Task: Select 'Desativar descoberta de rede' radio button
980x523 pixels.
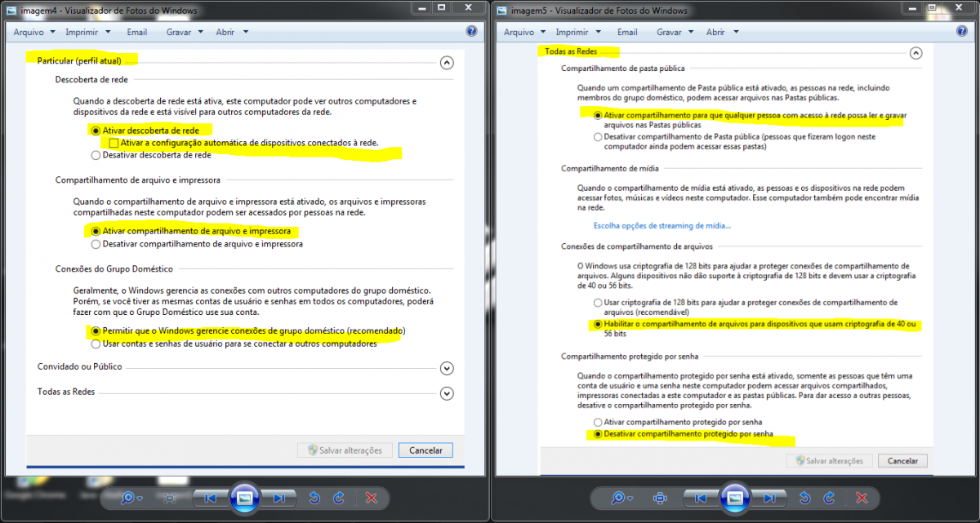Action: (x=96, y=155)
